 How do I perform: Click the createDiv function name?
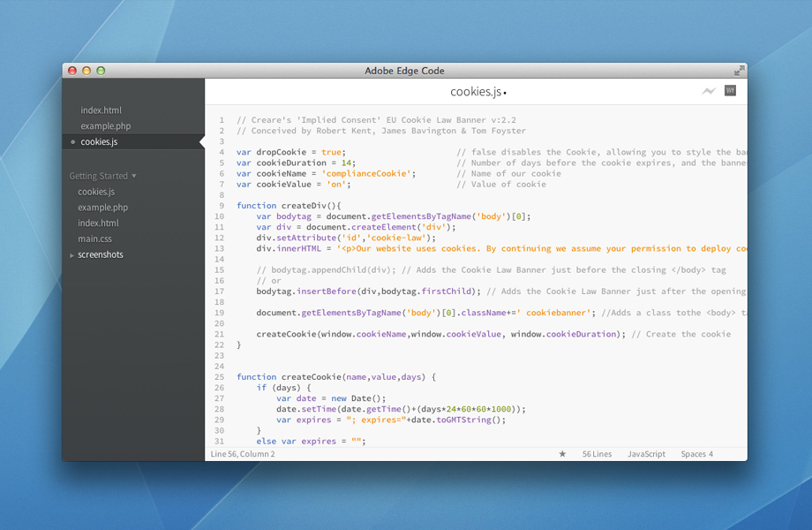click(304, 206)
